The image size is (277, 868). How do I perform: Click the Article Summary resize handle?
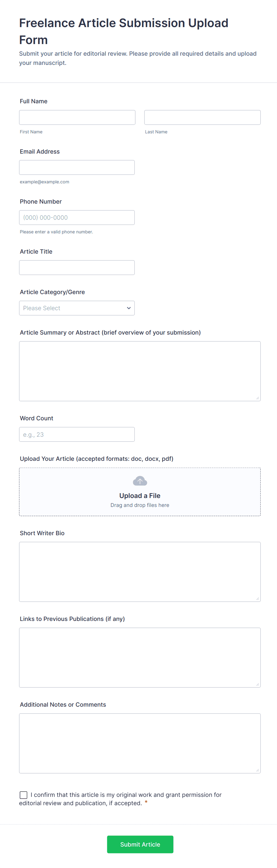click(257, 398)
